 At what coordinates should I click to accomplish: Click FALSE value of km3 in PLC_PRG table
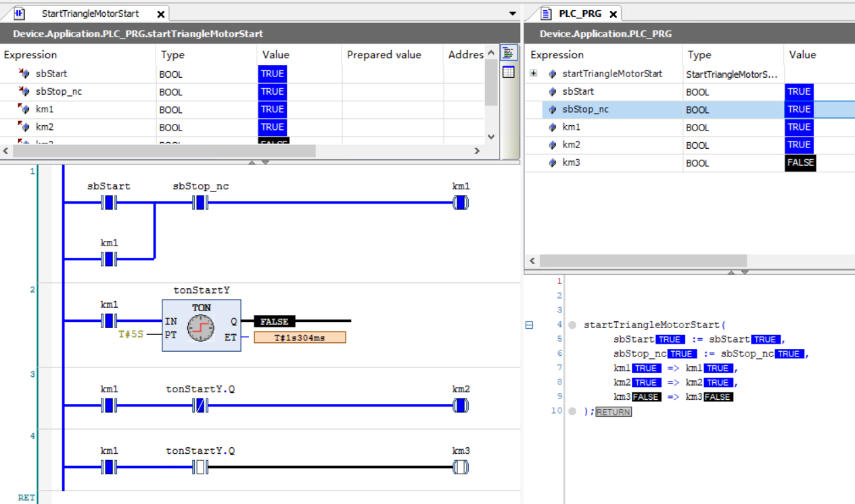(800, 162)
